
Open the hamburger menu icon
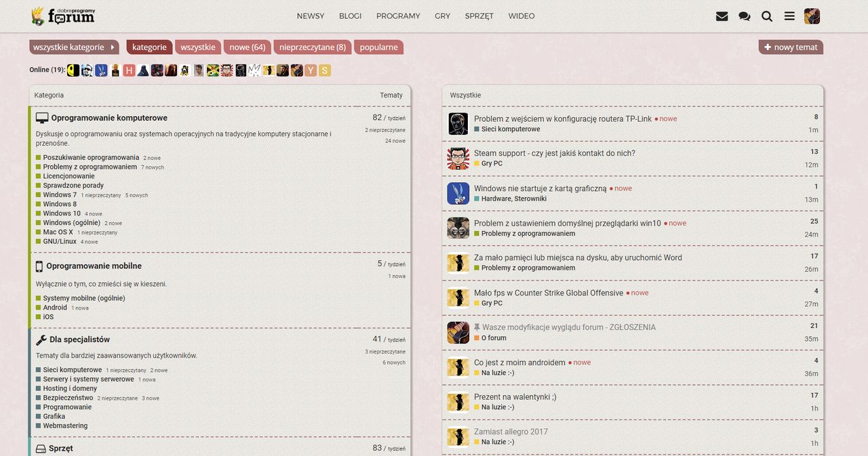click(789, 16)
